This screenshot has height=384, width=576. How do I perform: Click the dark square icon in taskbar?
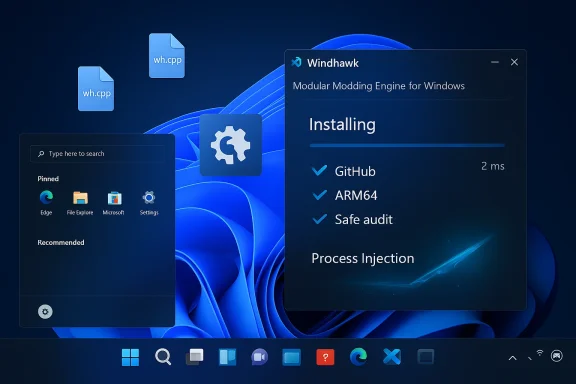(x=426, y=357)
